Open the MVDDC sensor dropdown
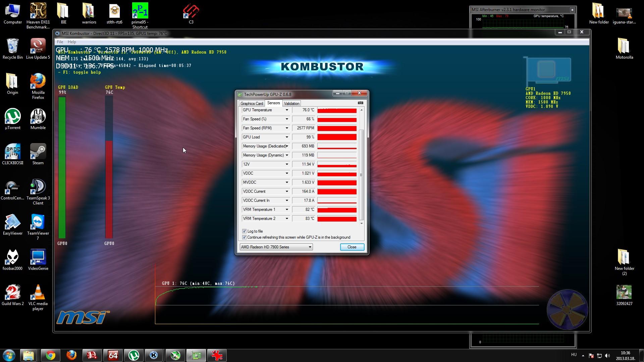The width and height of the screenshot is (644, 362). pos(287,182)
